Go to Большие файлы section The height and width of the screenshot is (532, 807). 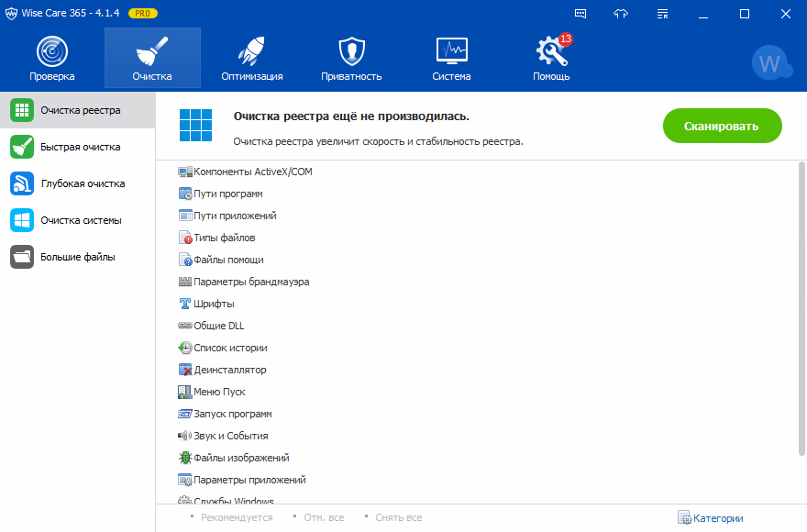(77, 257)
